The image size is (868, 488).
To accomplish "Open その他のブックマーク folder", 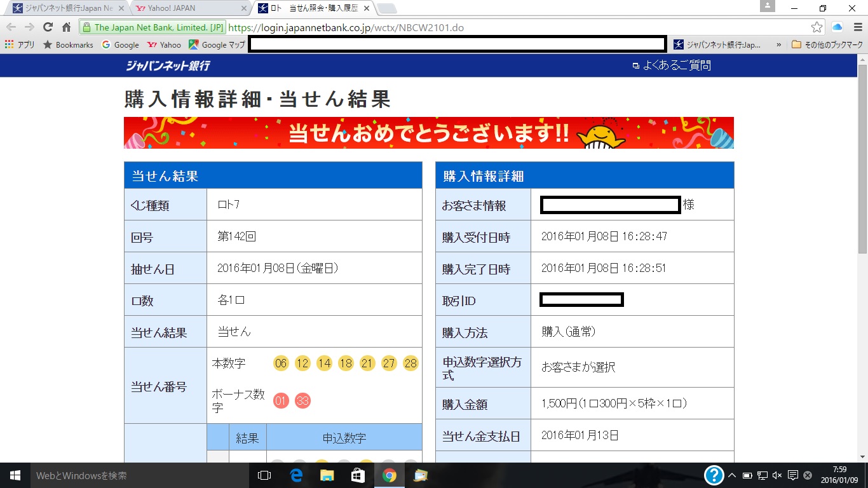I will coord(827,44).
